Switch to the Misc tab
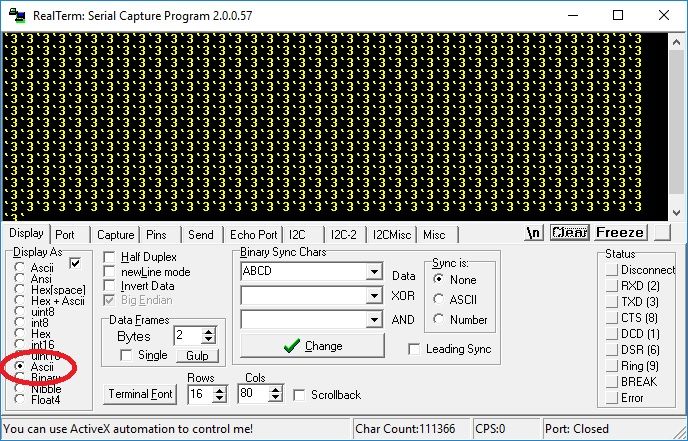 click(434, 235)
